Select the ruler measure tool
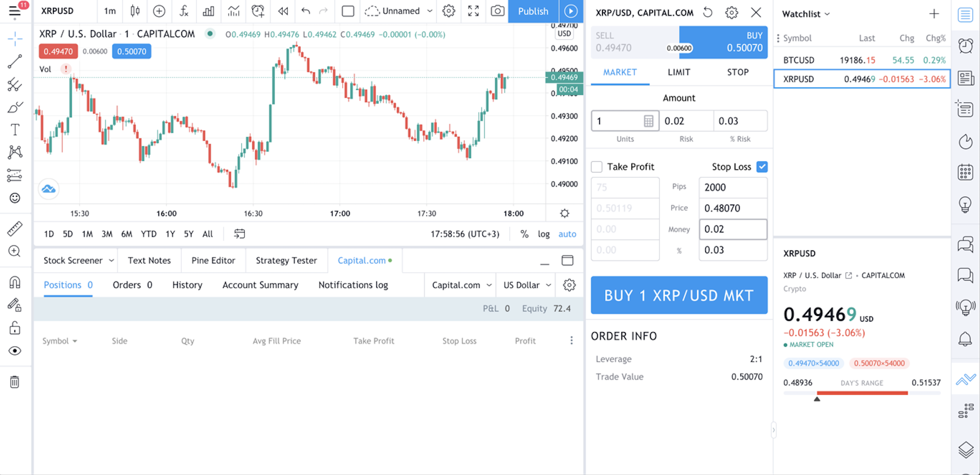This screenshot has width=980, height=475. click(15, 229)
